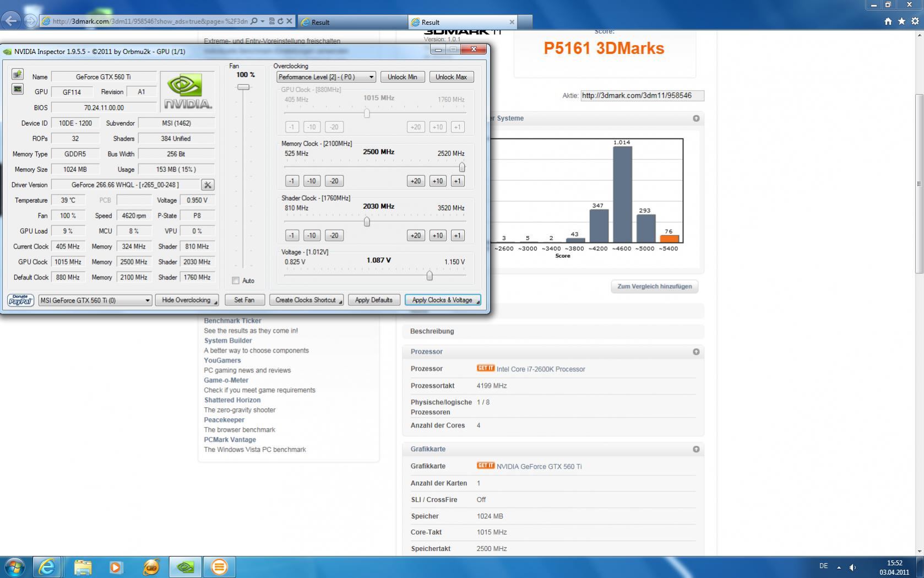Launch Internet Explorer from taskbar

pyautogui.click(x=47, y=566)
